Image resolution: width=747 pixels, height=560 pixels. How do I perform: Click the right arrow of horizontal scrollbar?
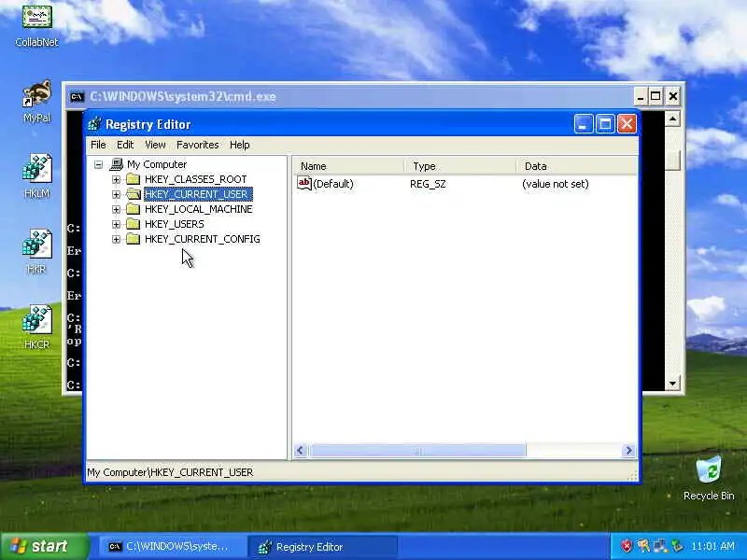click(x=628, y=451)
